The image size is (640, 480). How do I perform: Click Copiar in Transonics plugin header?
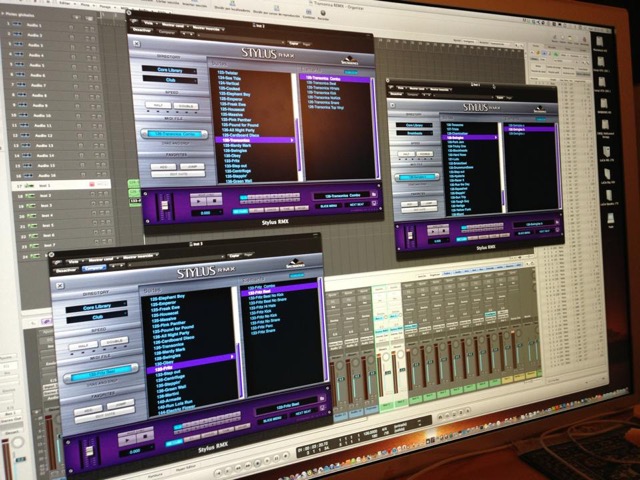point(293,42)
